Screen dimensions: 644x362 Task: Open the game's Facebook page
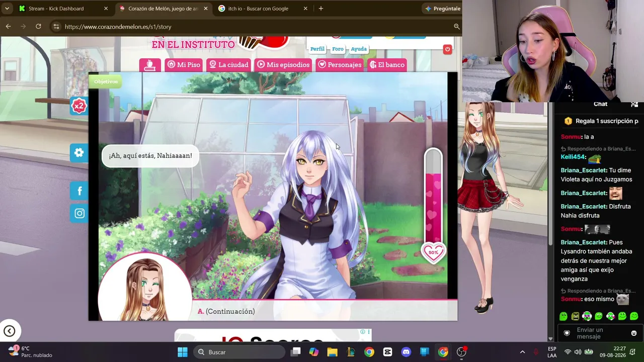tap(79, 191)
